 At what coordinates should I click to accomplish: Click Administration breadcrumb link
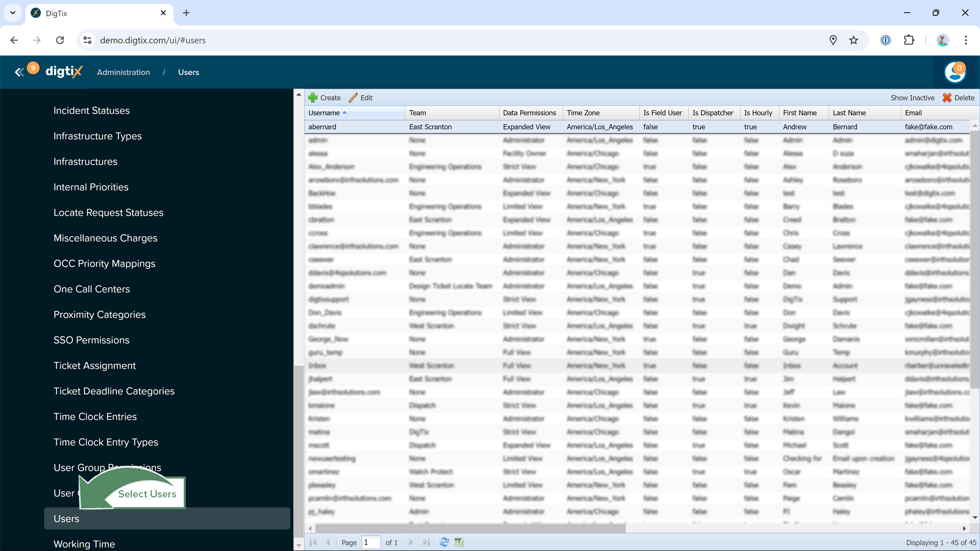124,72
